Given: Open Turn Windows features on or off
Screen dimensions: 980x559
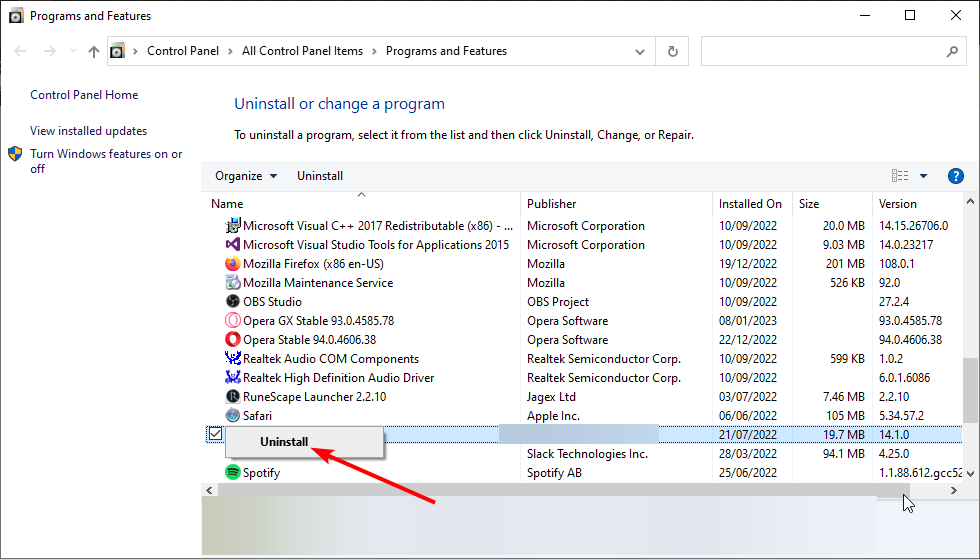Looking at the screenshot, I should pyautogui.click(x=106, y=161).
